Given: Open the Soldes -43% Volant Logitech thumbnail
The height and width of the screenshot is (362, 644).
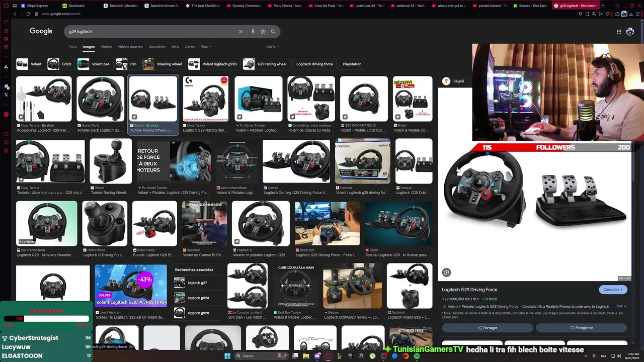Looking at the screenshot, I should coord(131,285).
